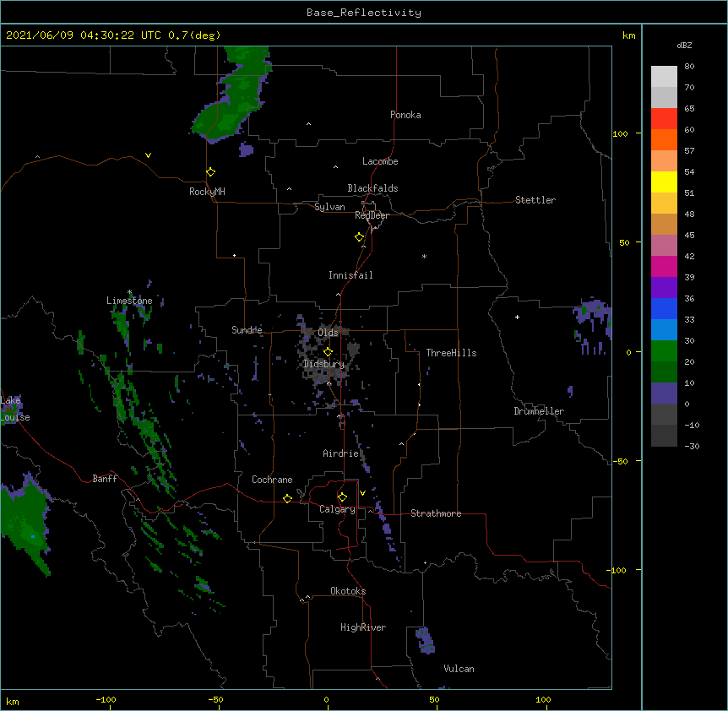Select the yellow diamond marker south of RedDeer

pyautogui.click(x=360, y=237)
